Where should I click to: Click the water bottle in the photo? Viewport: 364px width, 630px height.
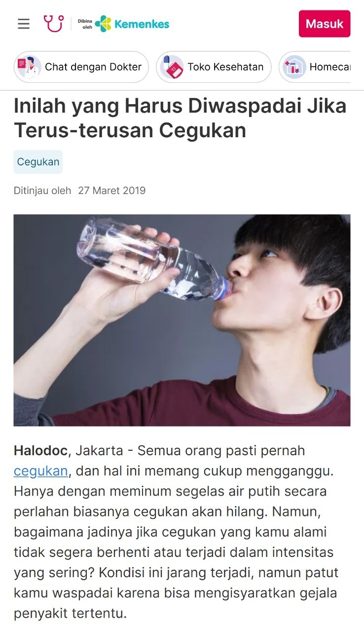(154, 260)
